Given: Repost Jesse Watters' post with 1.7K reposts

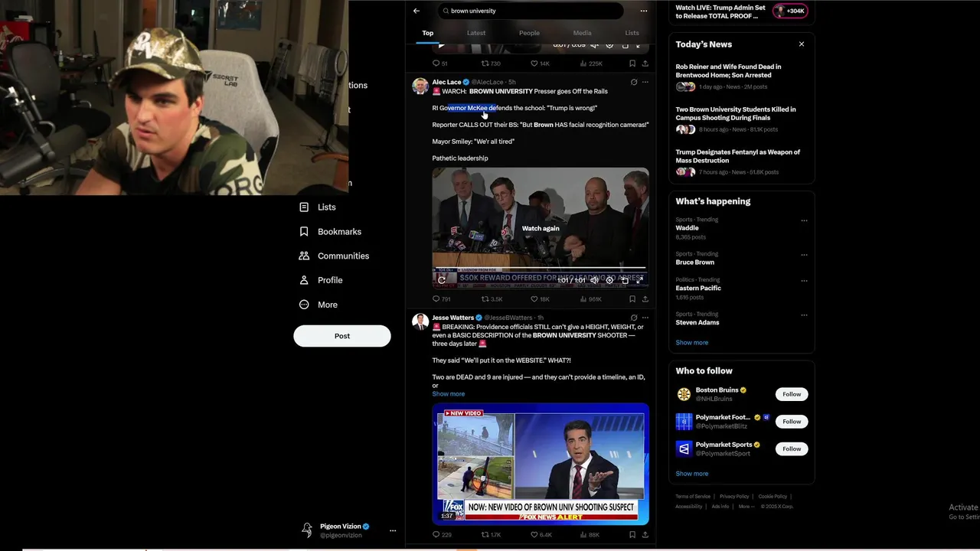Looking at the screenshot, I should 491,535.
